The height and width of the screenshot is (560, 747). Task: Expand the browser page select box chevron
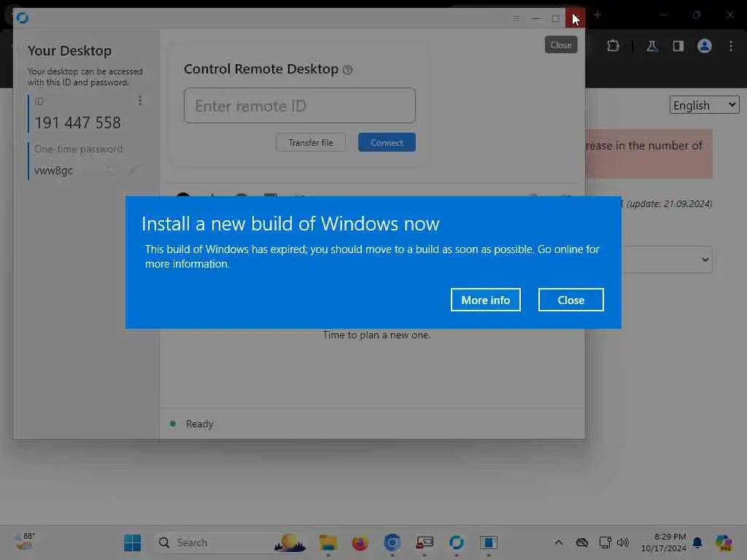click(x=705, y=260)
